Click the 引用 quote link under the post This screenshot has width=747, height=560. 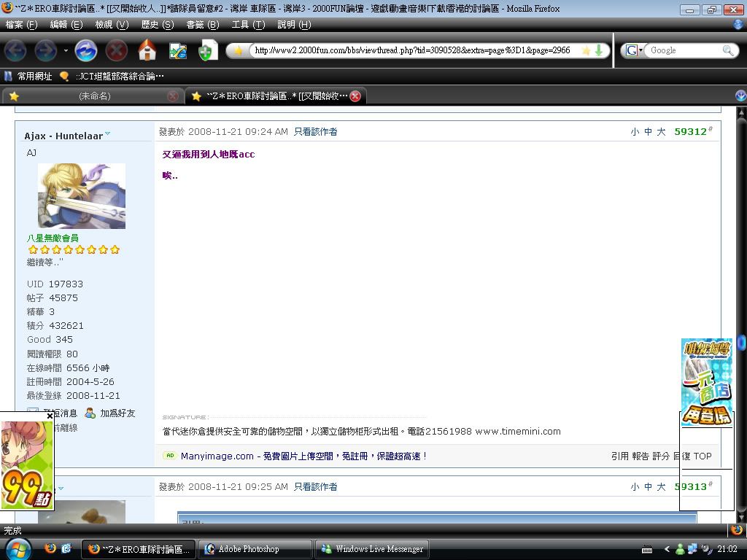[x=620, y=456]
